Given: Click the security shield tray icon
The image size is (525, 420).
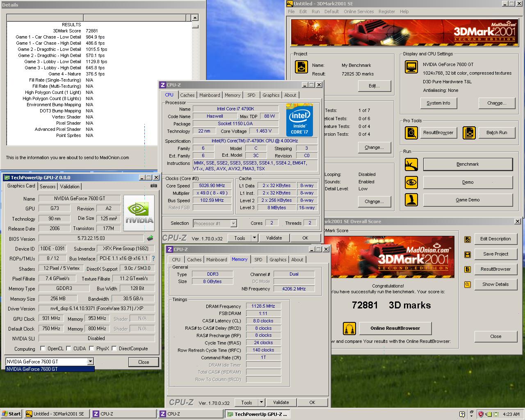Looking at the screenshot, I should (x=481, y=414).
